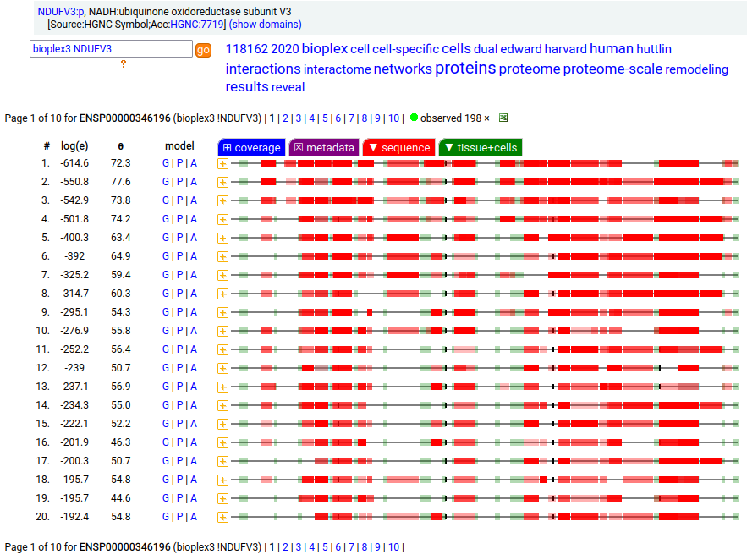Screen dimensions: 747x560
Task: Expand row 5 plus icon
Action: pyautogui.click(x=222, y=238)
